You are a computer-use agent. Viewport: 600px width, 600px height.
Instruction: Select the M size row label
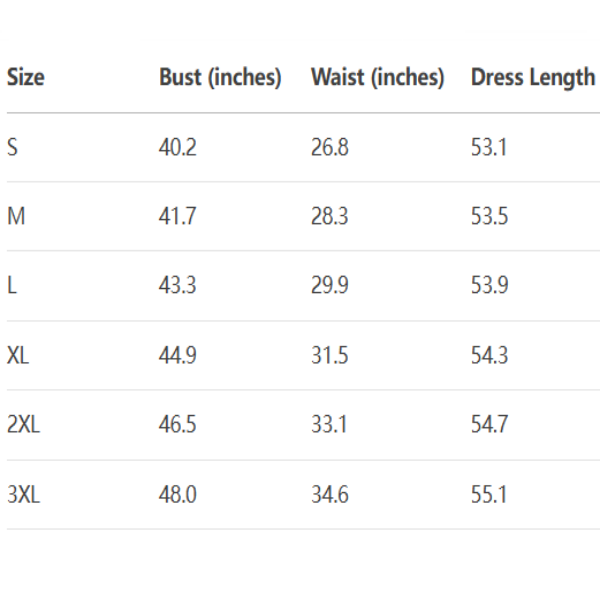click(16, 217)
